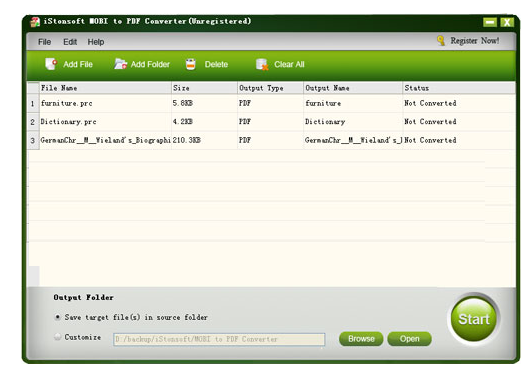Screen dimensions: 530x371
Task: Click the Add File document icon
Action: coord(51,64)
